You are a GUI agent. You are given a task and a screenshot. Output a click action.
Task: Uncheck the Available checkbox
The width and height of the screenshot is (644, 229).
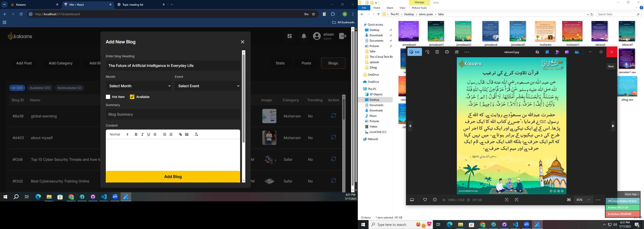[x=132, y=97]
